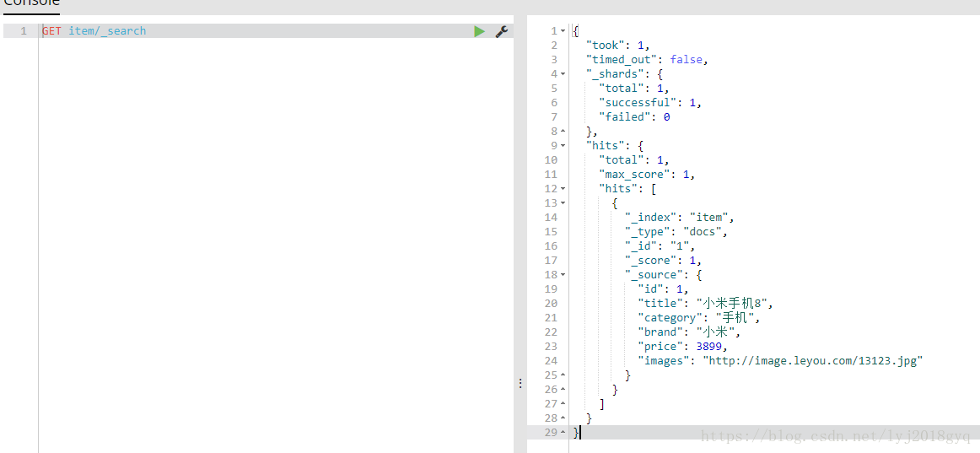The width and height of the screenshot is (980, 453).
Task: Click the GET item/_search request line
Action: click(94, 31)
